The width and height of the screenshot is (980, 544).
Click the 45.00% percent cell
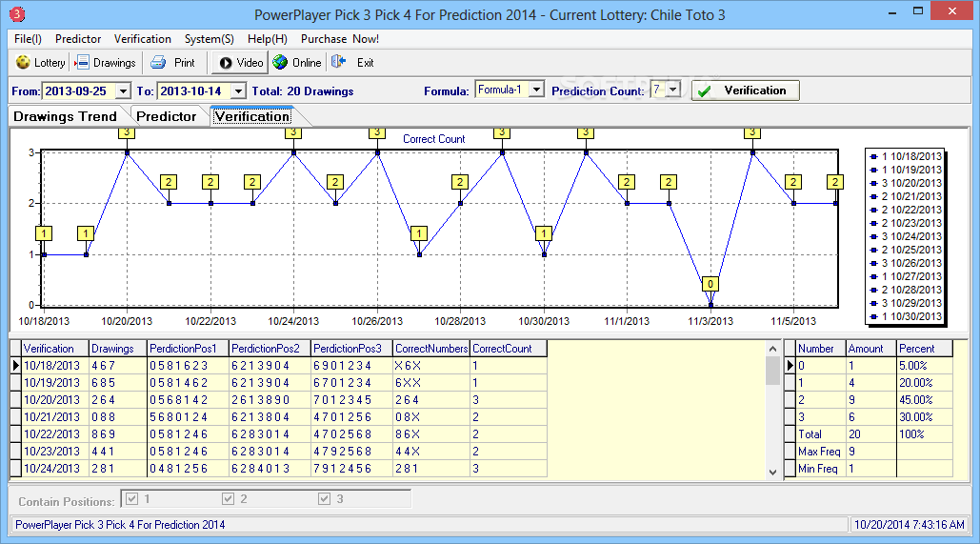pyautogui.click(x=925, y=400)
